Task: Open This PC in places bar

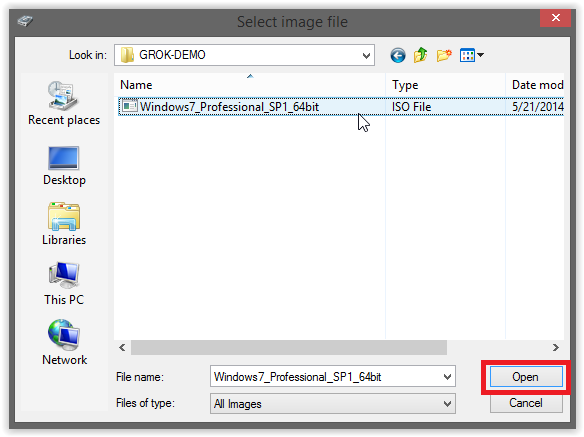Action: (x=64, y=283)
